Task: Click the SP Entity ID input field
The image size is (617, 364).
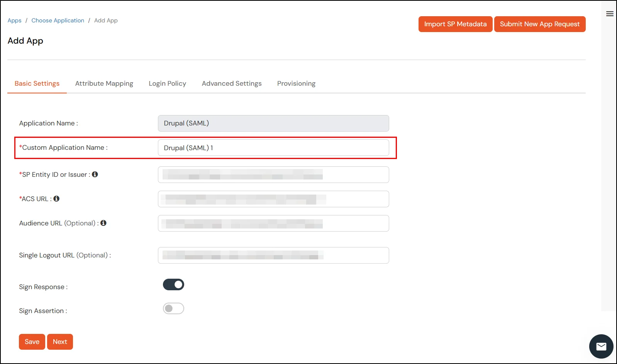Action: (x=273, y=174)
